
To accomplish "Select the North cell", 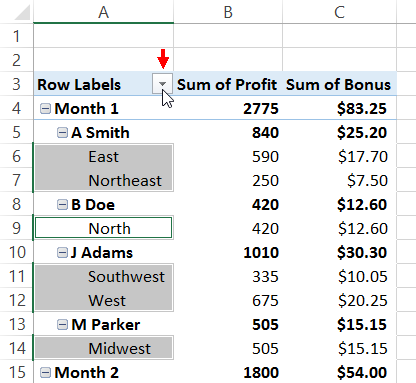I will pos(104,228).
